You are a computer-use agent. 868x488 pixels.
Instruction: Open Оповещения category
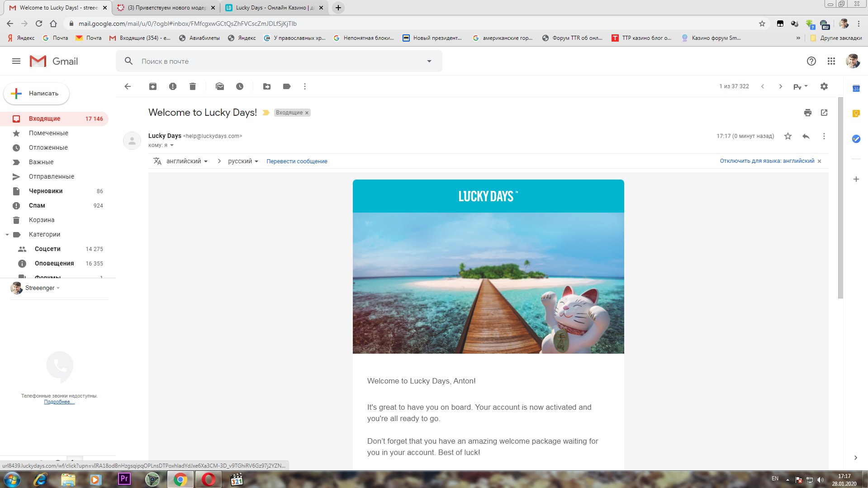tap(54, 263)
